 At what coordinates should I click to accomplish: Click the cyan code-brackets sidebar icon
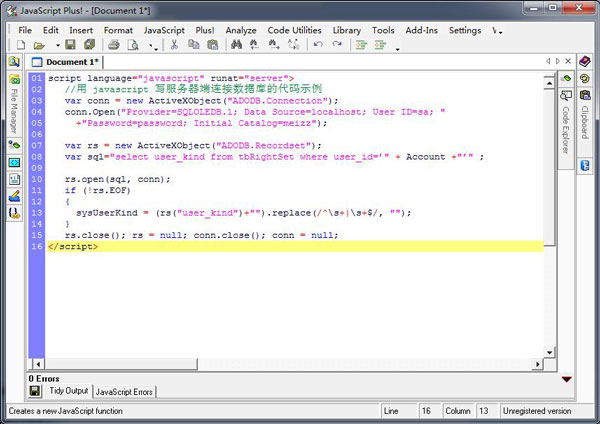pyautogui.click(x=14, y=163)
